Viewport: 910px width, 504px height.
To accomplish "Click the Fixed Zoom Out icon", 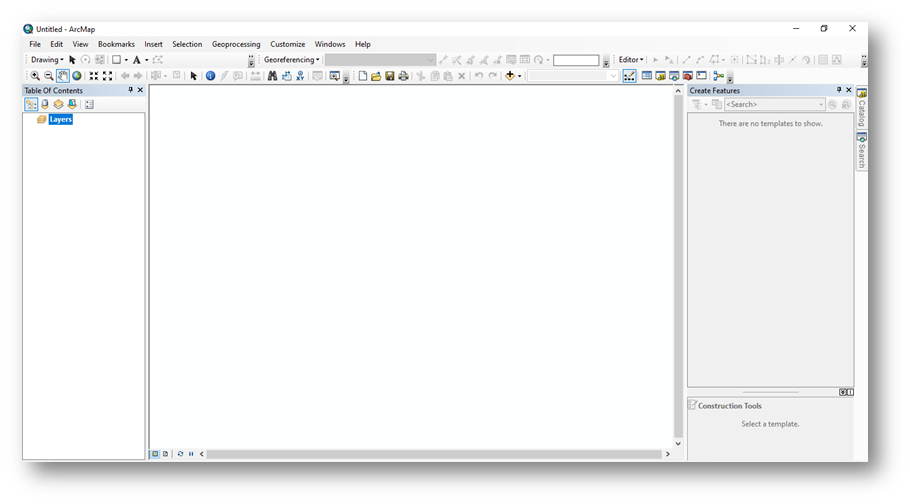I will (x=107, y=76).
